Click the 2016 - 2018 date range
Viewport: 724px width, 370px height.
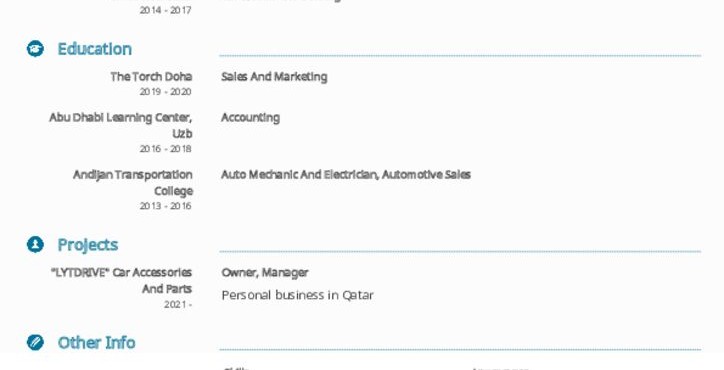[166, 149]
